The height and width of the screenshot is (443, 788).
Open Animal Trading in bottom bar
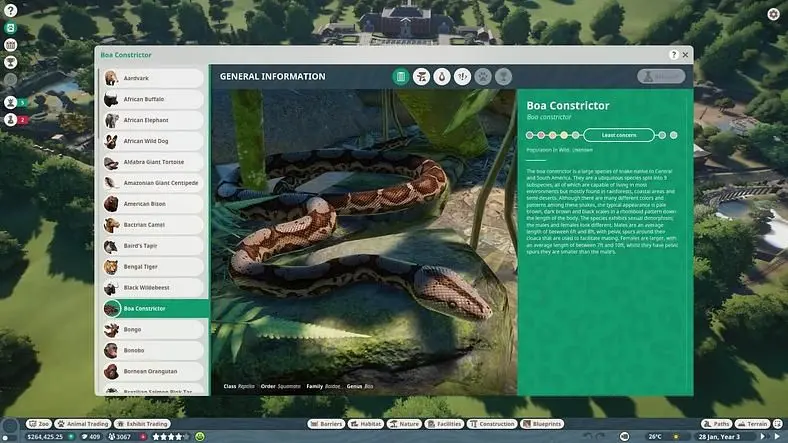point(82,424)
